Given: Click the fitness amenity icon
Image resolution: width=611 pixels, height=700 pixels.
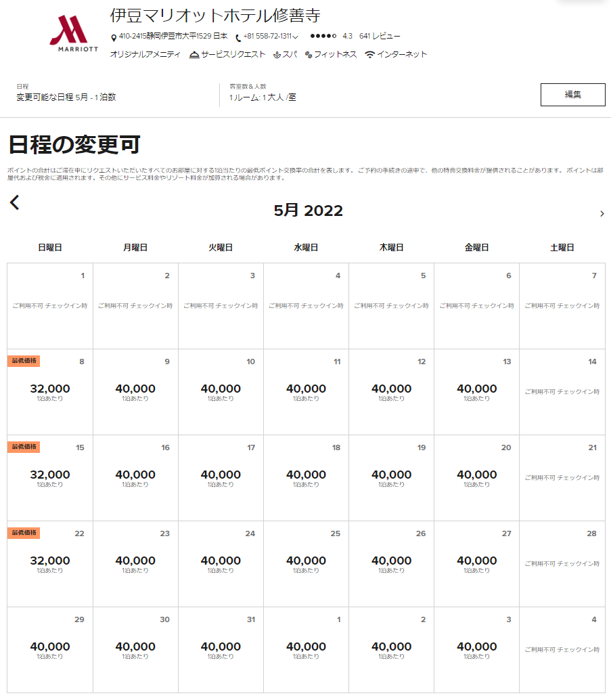Looking at the screenshot, I should point(309,55).
